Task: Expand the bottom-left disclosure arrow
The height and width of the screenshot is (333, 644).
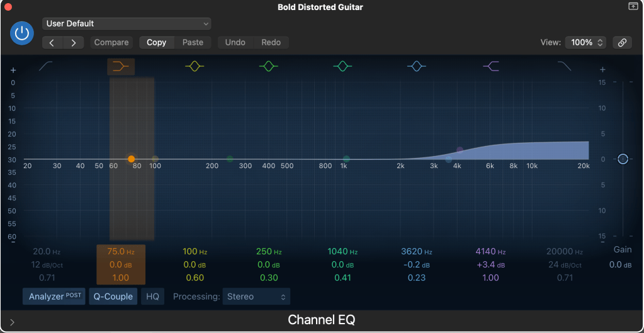Action: click(12, 322)
